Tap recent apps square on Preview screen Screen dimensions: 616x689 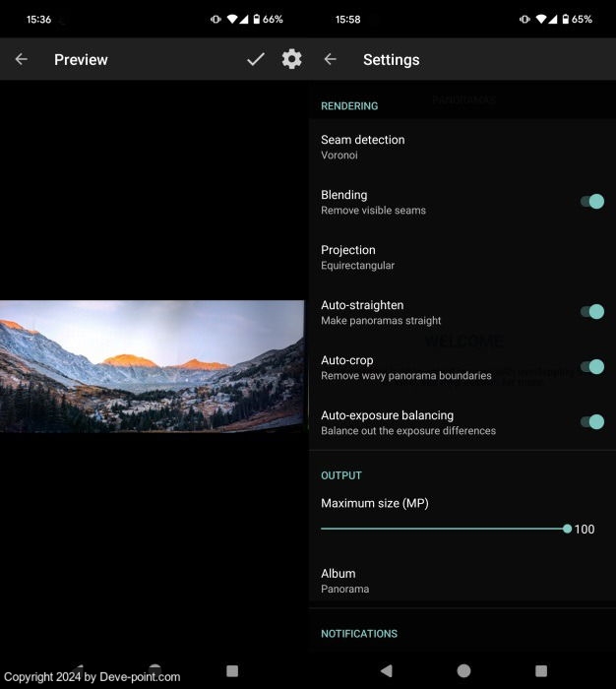232,670
